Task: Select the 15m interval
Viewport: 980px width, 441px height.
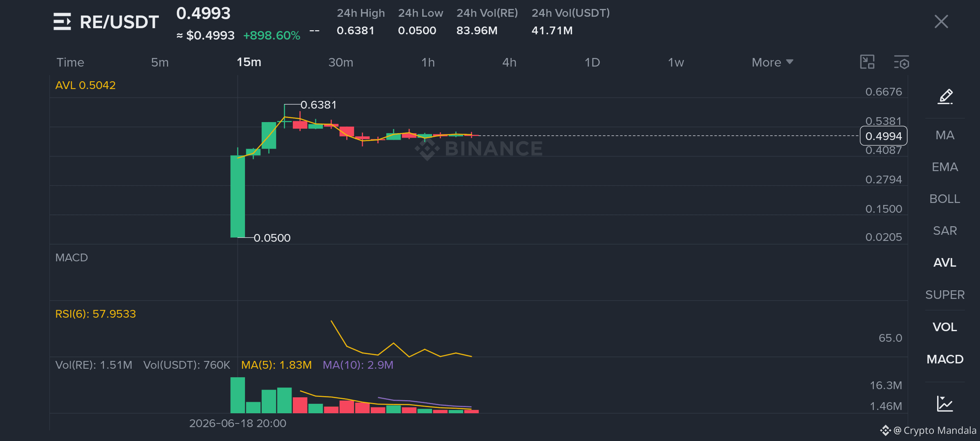Action: click(x=249, y=62)
